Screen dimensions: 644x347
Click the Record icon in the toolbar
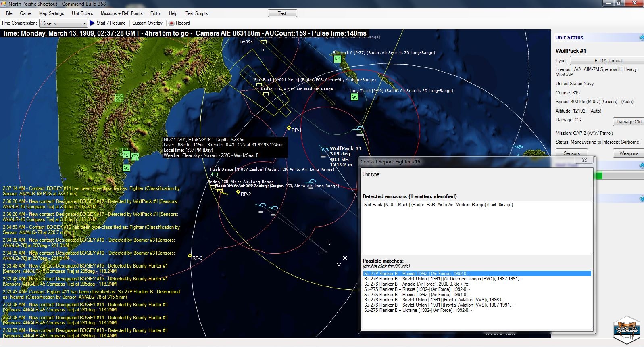pyautogui.click(x=171, y=23)
